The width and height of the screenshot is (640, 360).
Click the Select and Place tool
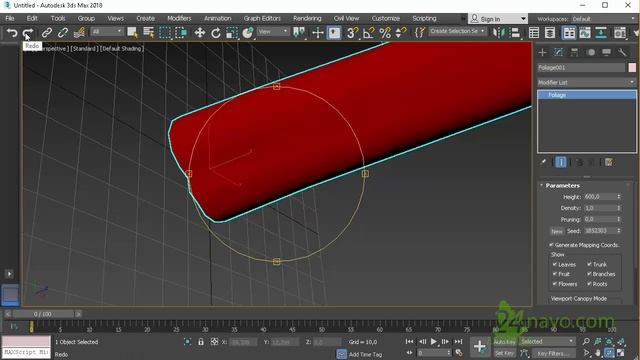(x=247, y=33)
